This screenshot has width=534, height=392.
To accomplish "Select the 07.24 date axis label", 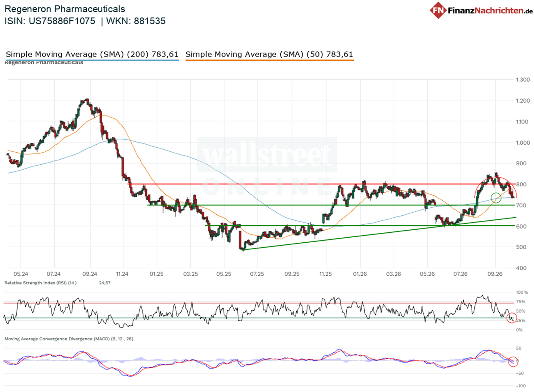I will coord(54,274).
